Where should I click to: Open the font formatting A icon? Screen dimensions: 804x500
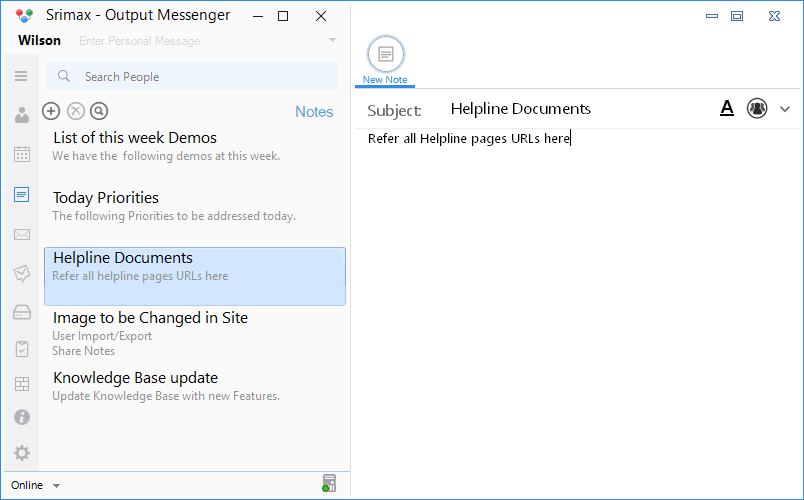[727, 108]
